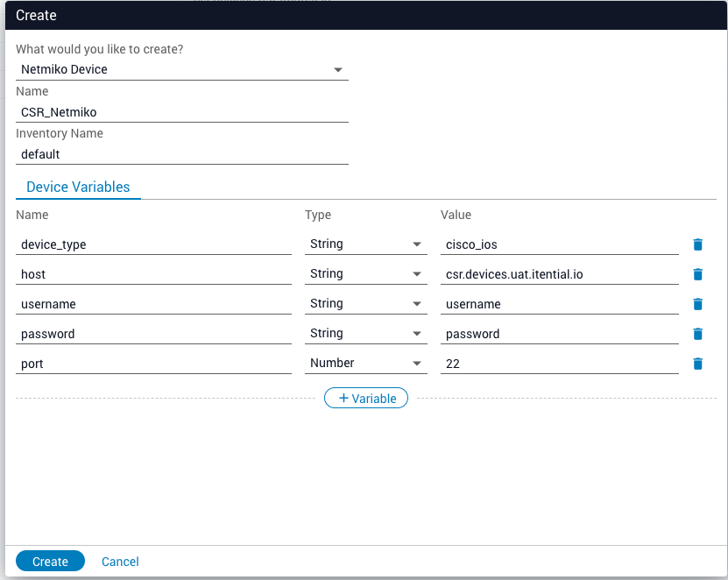
Task: Select the csr.devices.uat.itential.io value field
Action: pyautogui.click(x=559, y=274)
